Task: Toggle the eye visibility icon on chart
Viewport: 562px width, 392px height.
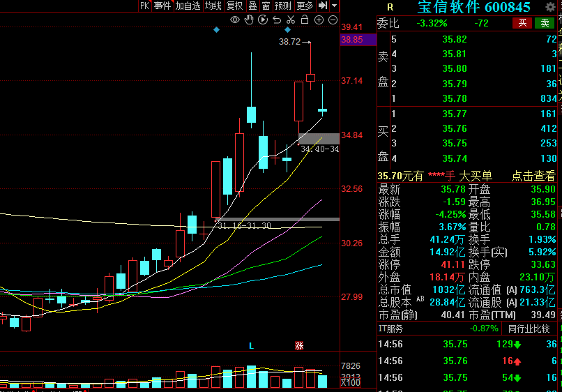Action: click(235, 20)
